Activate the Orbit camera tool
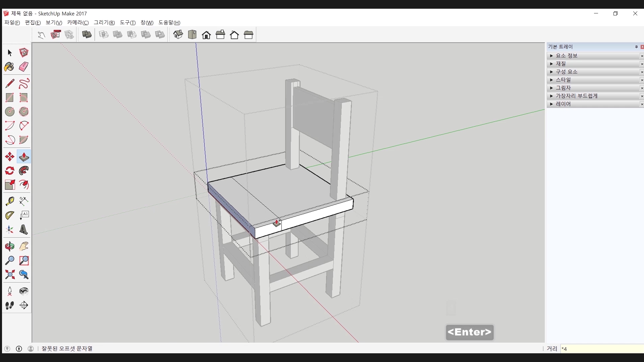 click(9, 247)
